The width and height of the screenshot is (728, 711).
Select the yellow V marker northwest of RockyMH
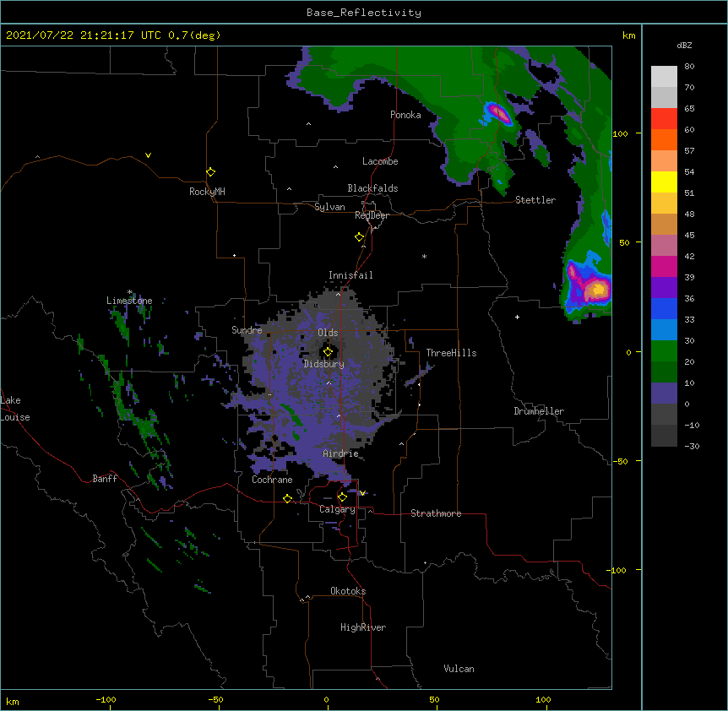click(x=148, y=155)
